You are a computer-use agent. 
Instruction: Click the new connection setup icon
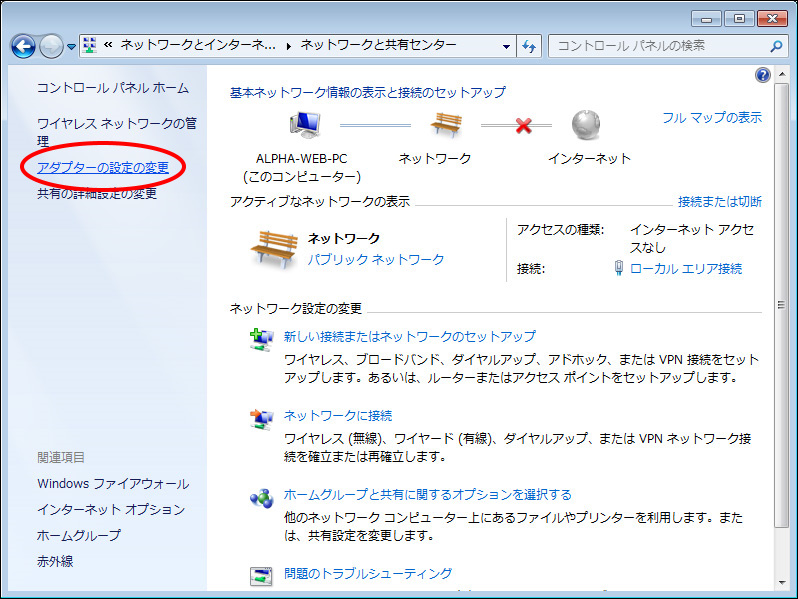pos(261,340)
